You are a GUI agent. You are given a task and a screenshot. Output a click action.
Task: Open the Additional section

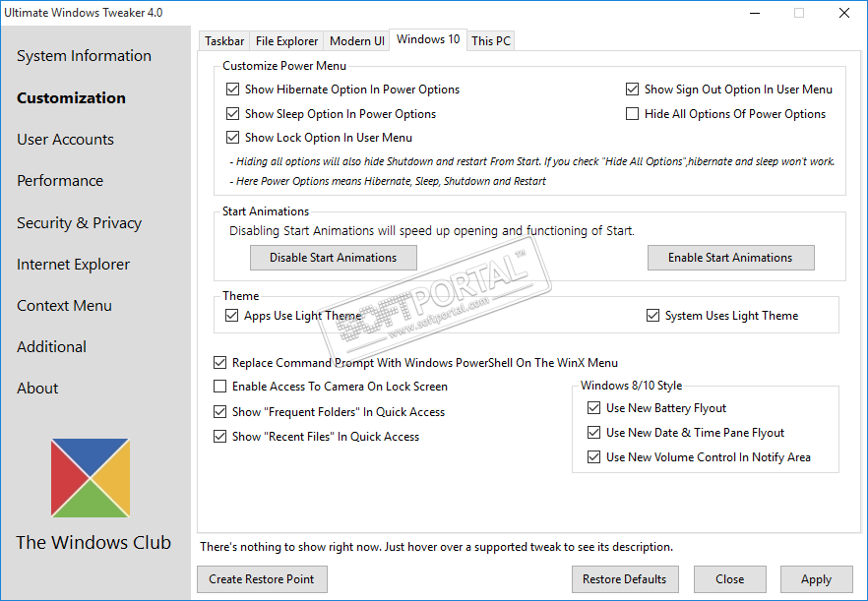(x=51, y=347)
